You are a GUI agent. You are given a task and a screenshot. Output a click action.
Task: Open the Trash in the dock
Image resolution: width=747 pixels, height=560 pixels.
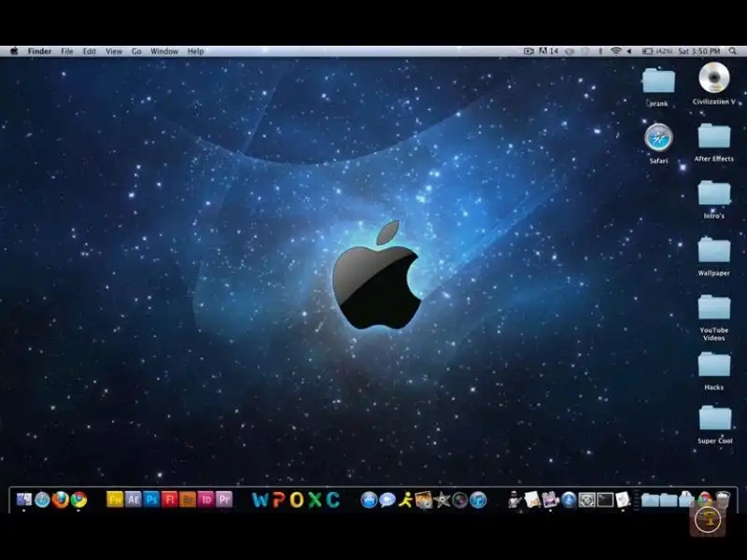click(x=723, y=499)
